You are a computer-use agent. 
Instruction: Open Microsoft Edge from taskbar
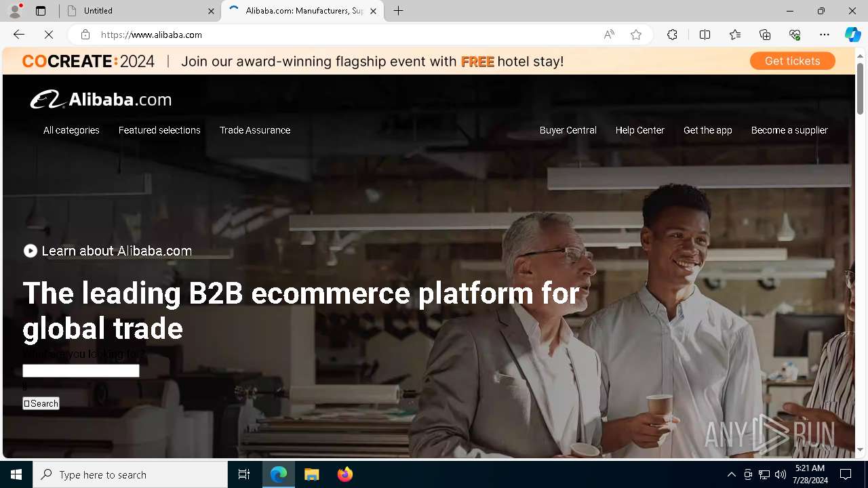tap(279, 474)
